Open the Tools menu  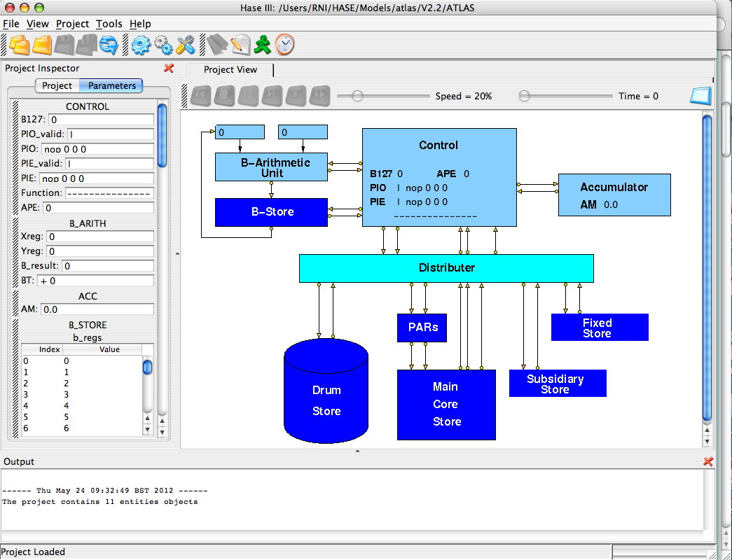109,23
